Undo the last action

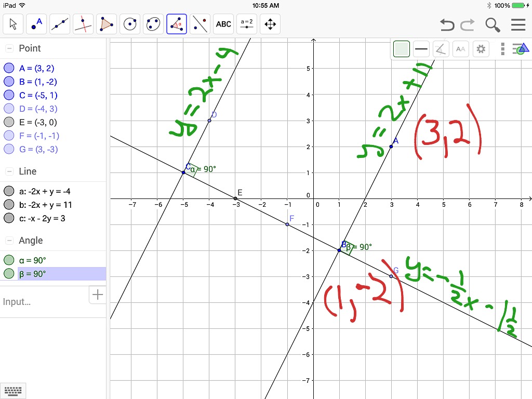coord(447,25)
